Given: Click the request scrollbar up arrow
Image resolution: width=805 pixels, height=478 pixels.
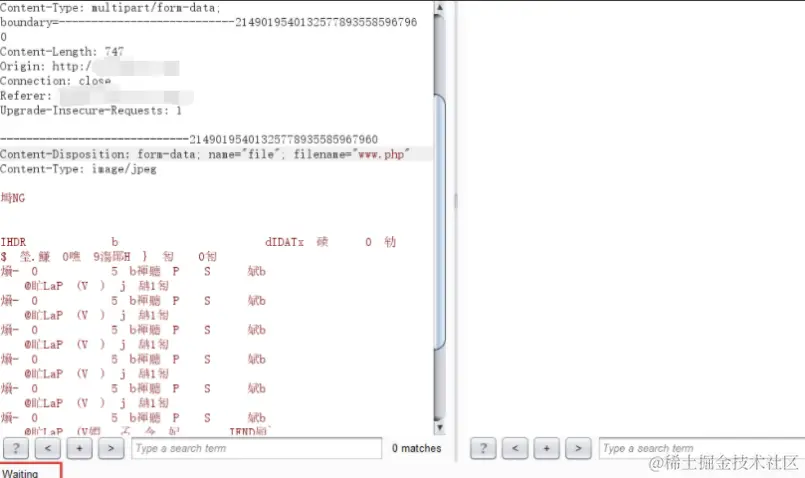Looking at the screenshot, I should click(x=439, y=7).
